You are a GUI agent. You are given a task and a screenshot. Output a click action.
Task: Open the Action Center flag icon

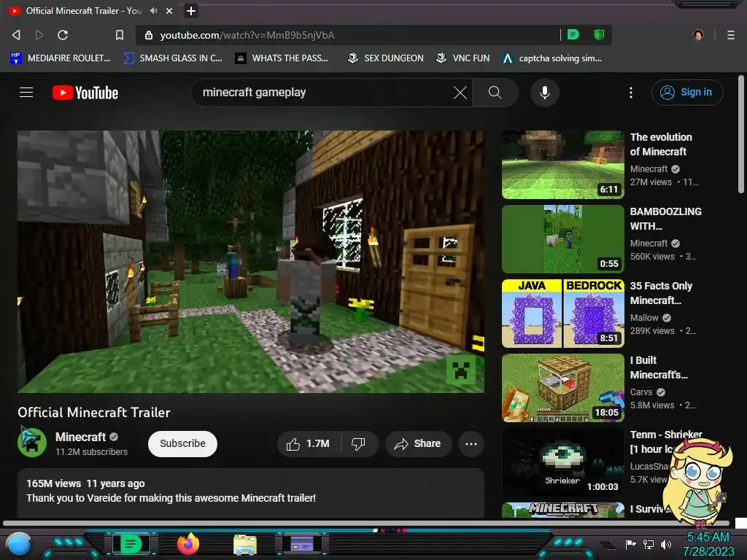631,544
